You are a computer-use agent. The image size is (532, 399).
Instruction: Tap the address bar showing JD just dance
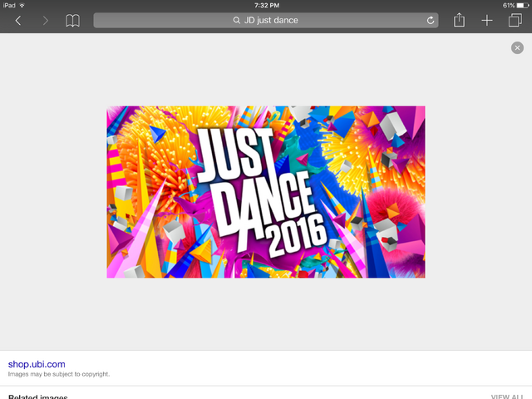(x=266, y=20)
